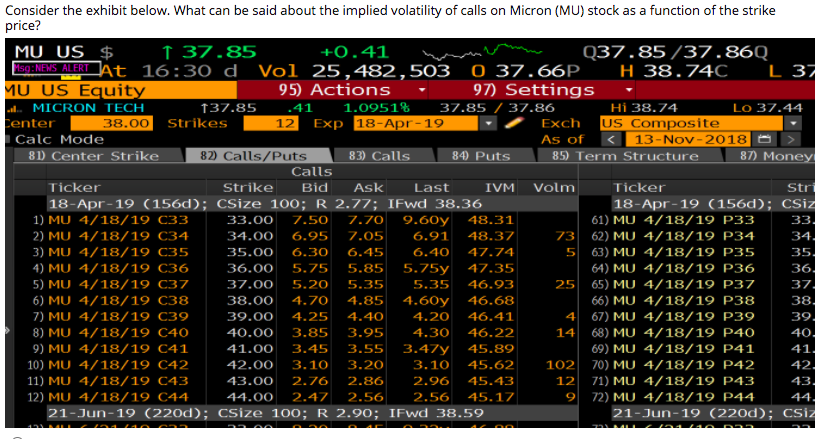Open the 95) Actions menu
The image size is (827, 439).
click(333, 90)
